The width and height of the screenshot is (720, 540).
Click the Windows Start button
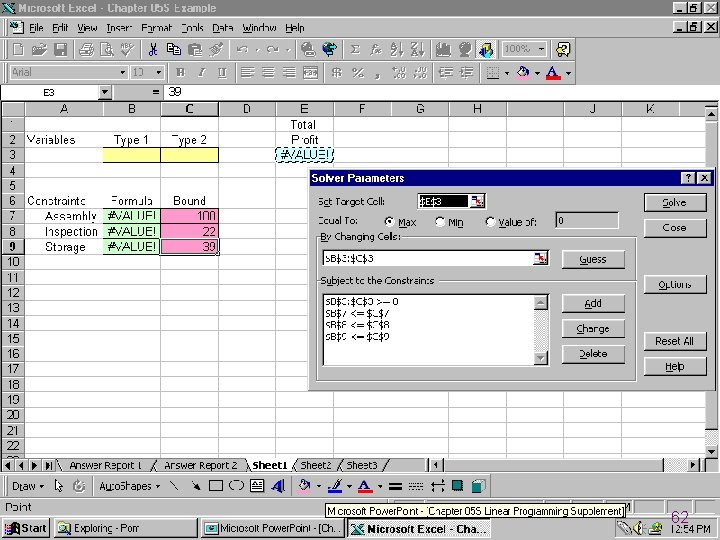[x=26, y=529]
